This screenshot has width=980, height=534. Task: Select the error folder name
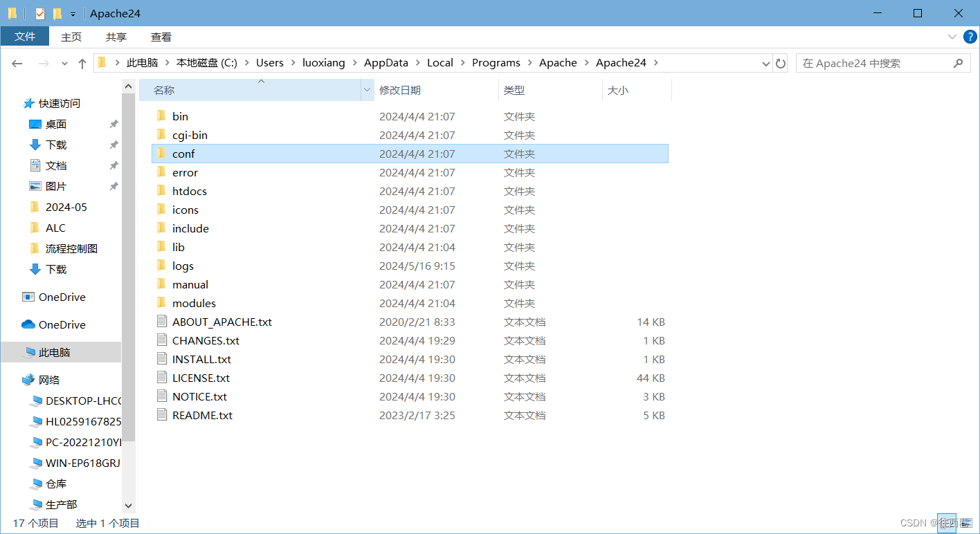(x=185, y=172)
